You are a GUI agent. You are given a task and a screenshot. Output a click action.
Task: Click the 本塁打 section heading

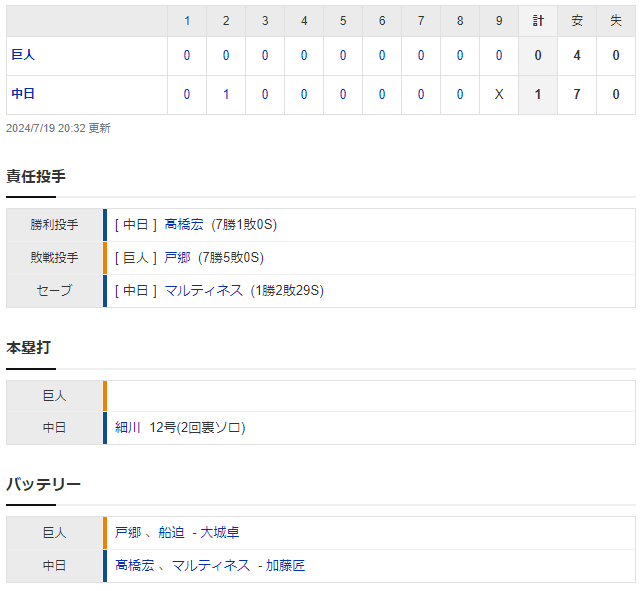click(29, 348)
